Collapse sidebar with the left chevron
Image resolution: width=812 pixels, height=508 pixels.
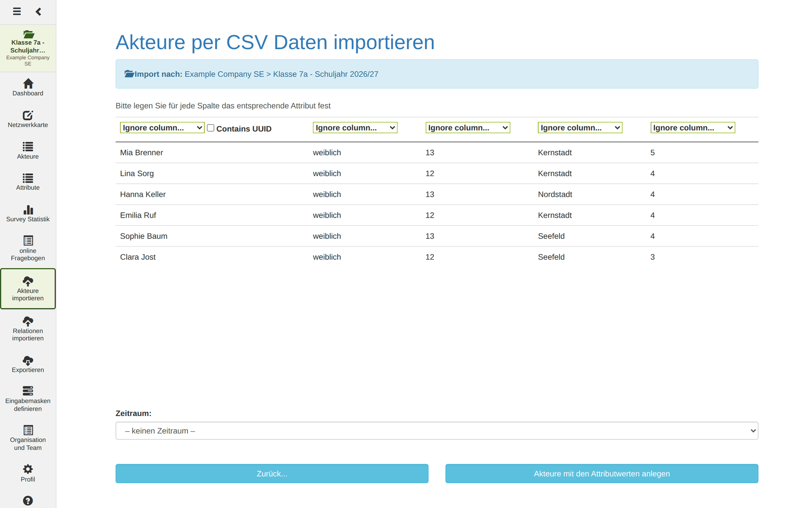click(x=38, y=11)
